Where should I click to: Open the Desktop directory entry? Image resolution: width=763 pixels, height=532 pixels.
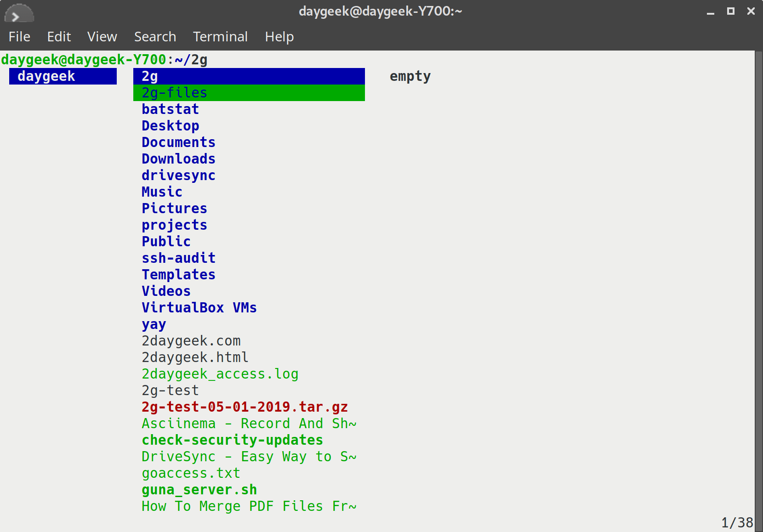[x=170, y=125]
